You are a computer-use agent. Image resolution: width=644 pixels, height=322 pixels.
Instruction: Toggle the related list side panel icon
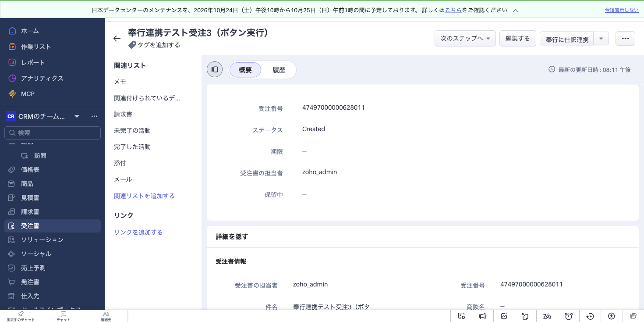pyautogui.click(x=215, y=69)
